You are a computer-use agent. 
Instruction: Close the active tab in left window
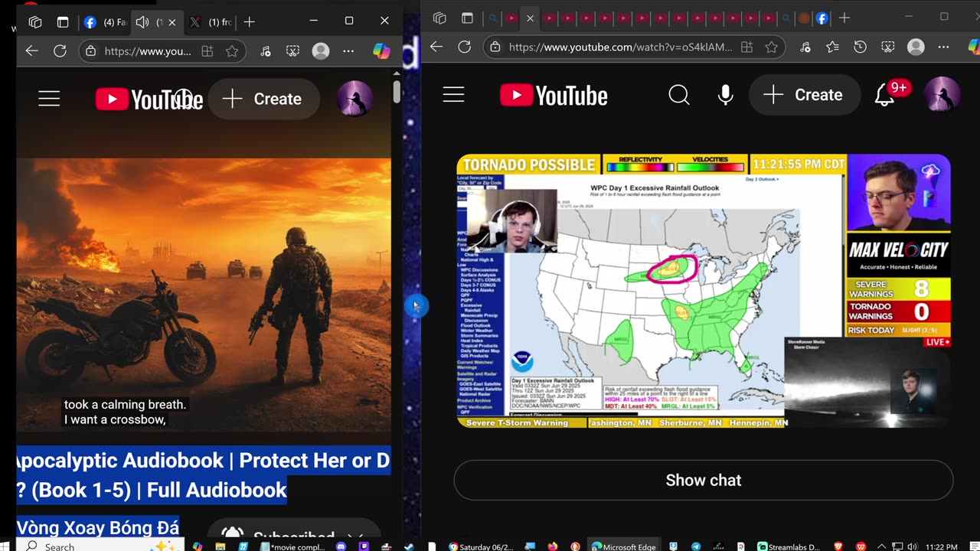tap(171, 22)
